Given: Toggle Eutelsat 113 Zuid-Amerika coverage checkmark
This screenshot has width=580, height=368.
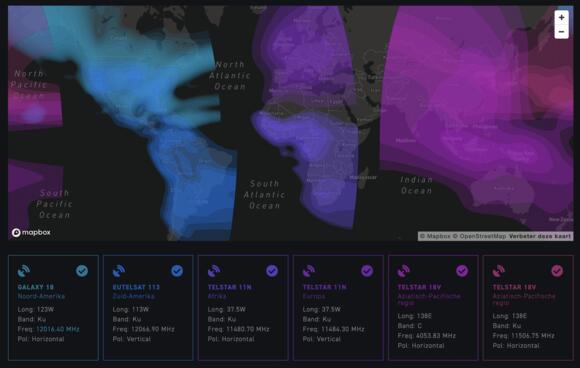Looking at the screenshot, I should [177, 271].
